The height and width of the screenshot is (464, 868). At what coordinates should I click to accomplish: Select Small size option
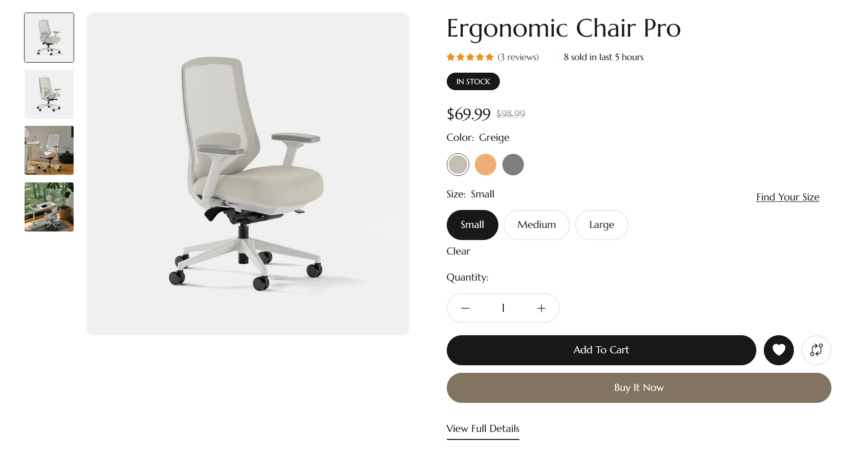click(x=472, y=225)
